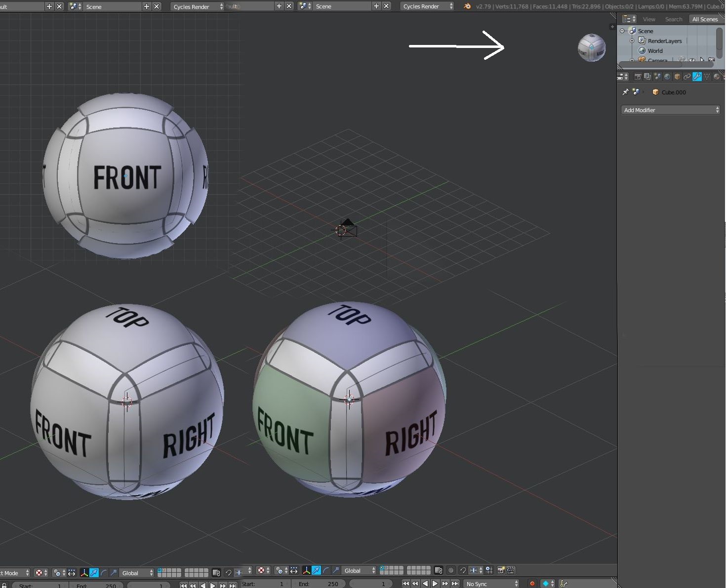This screenshot has height=588, width=726.
Task: Open the Add Modifier dropdown
Action: click(670, 110)
